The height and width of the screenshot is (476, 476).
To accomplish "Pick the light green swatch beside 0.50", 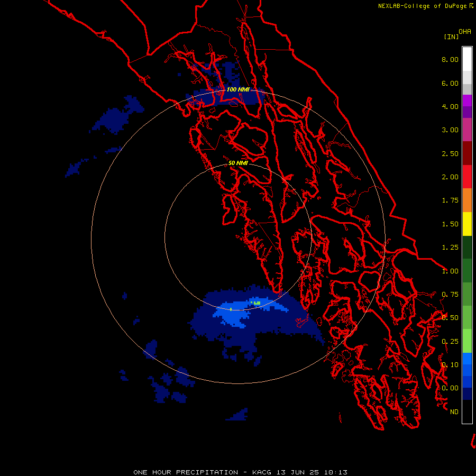I will tap(467, 317).
